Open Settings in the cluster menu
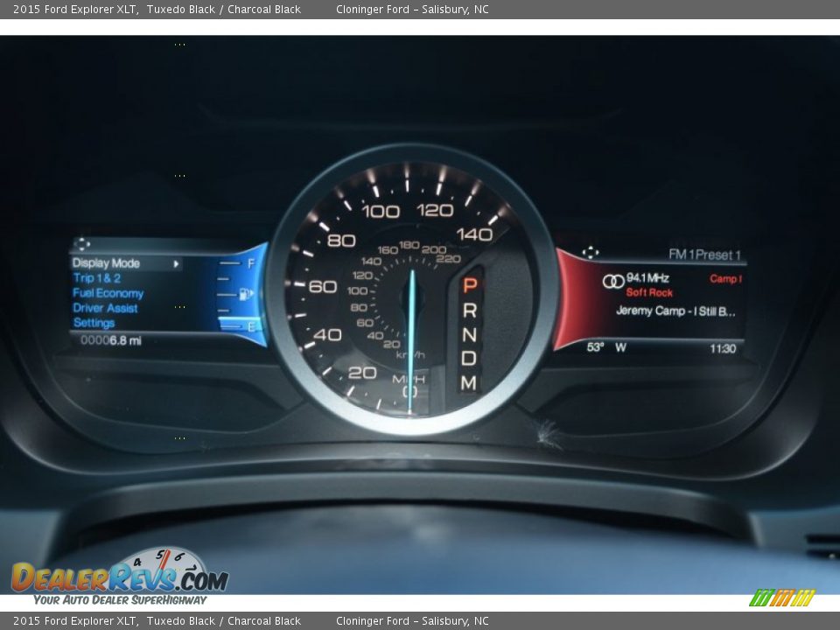The image size is (840, 630). pyautogui.click(x=94, y=323)
